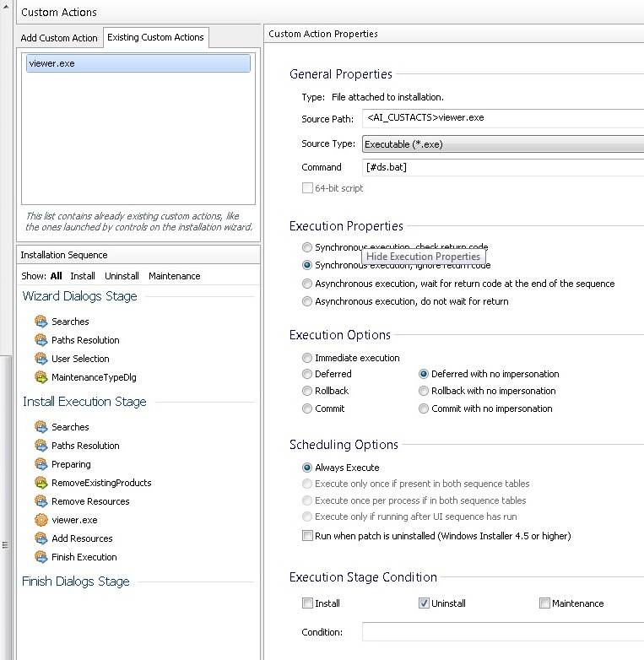Filter the sequence by Maintenance
The image size is (644, 660).
tap(174, 276)
